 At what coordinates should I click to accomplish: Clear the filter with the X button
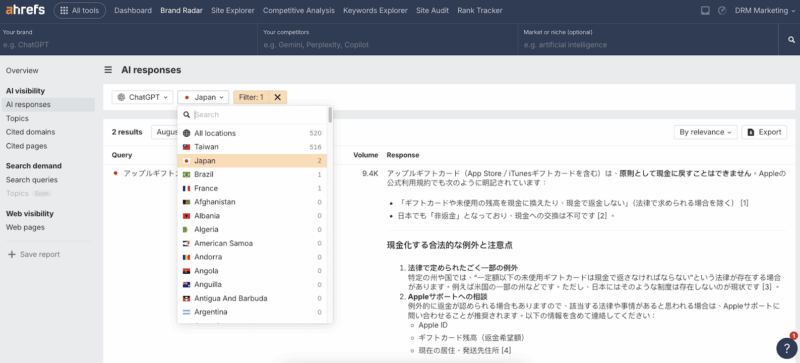click(278, 97)
